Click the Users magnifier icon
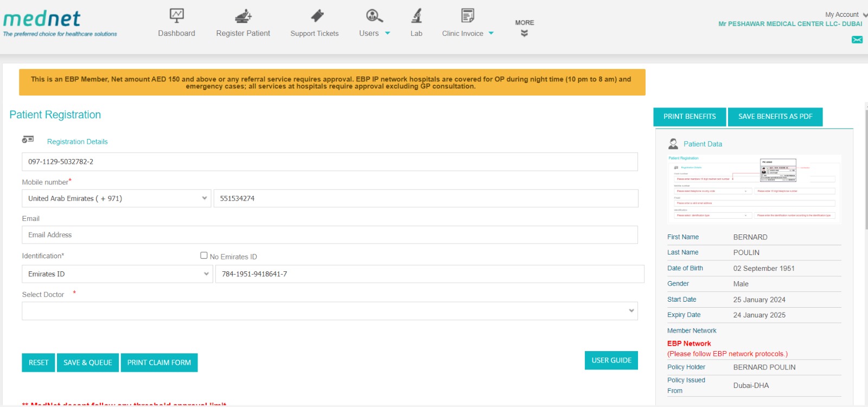Image resolution: width=868 pixels, height=407 pixels. (374, 16)
